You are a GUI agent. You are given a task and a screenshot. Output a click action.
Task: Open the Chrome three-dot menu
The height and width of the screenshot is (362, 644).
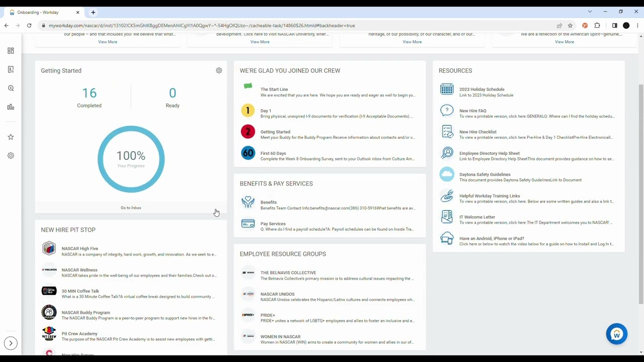637,25
